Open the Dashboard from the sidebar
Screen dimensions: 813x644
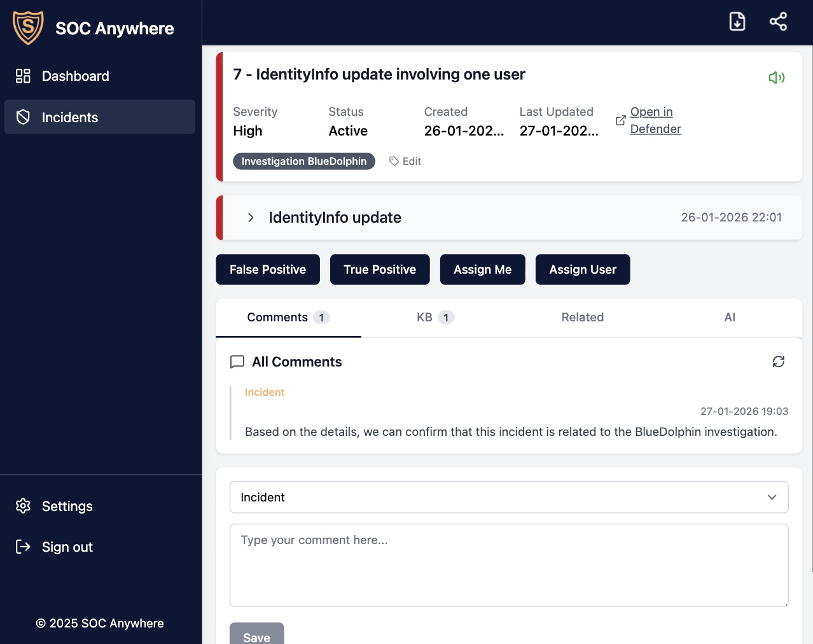(75, 76)
